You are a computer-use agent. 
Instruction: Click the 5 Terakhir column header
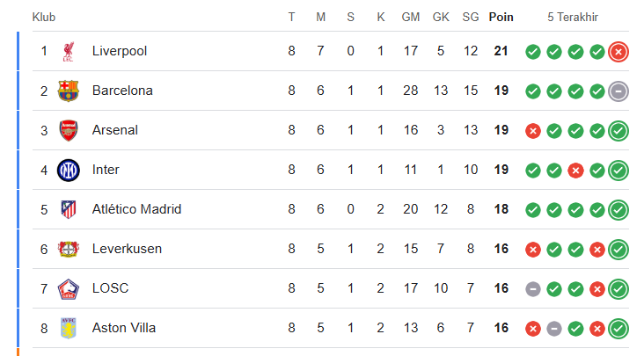[x=572, y=18]
